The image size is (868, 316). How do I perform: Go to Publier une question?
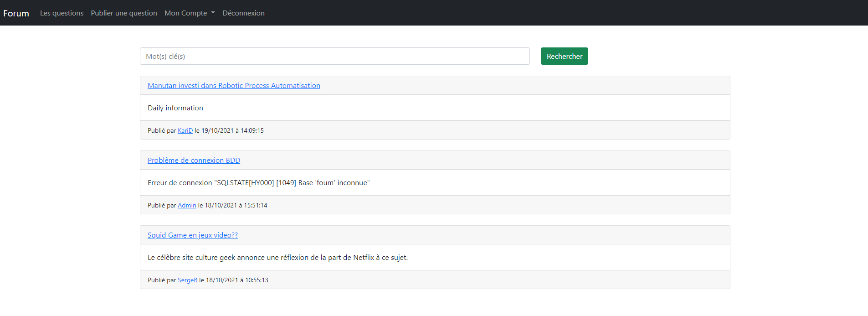(123, 13)
